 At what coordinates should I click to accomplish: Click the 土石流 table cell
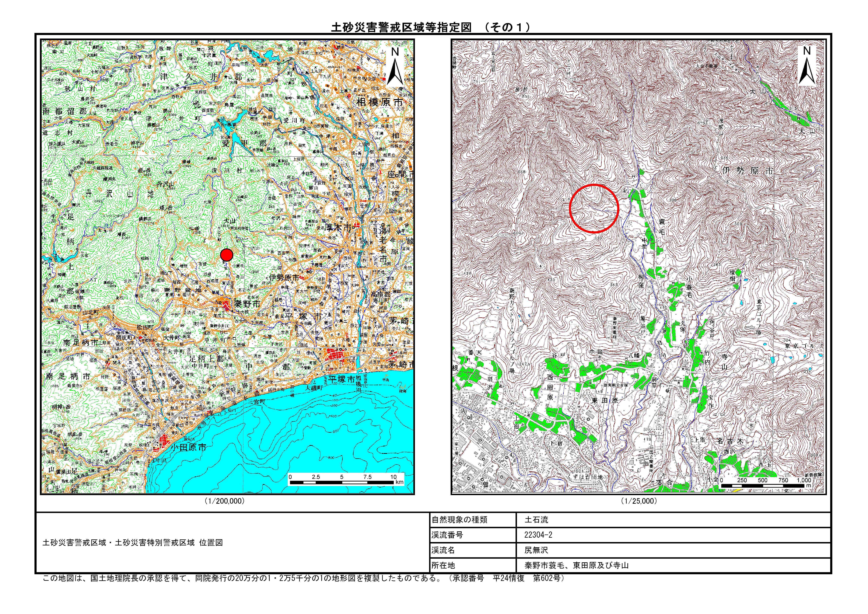[536, 520]
